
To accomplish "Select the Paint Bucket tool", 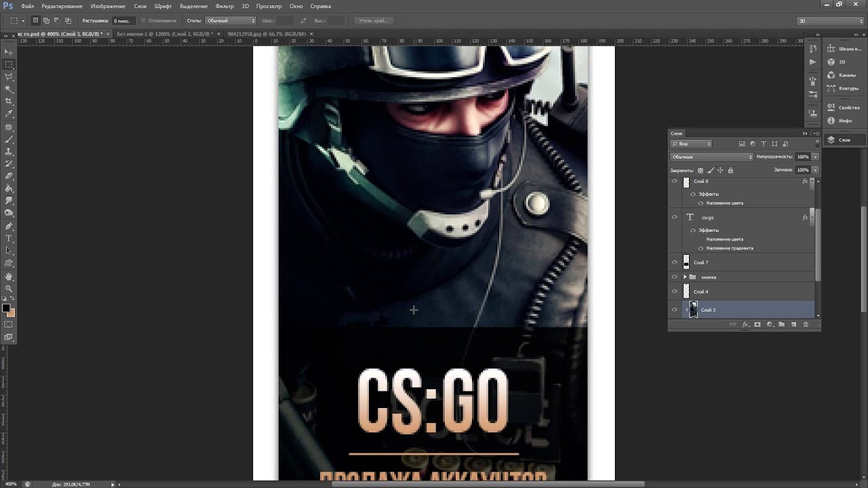I will (x=9, y=188).
